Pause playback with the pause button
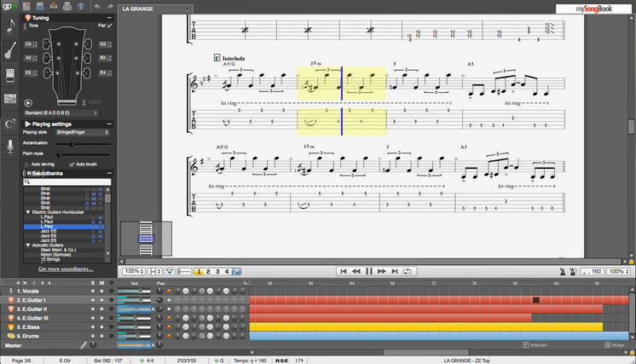636x364 pixels. point(368,271)
